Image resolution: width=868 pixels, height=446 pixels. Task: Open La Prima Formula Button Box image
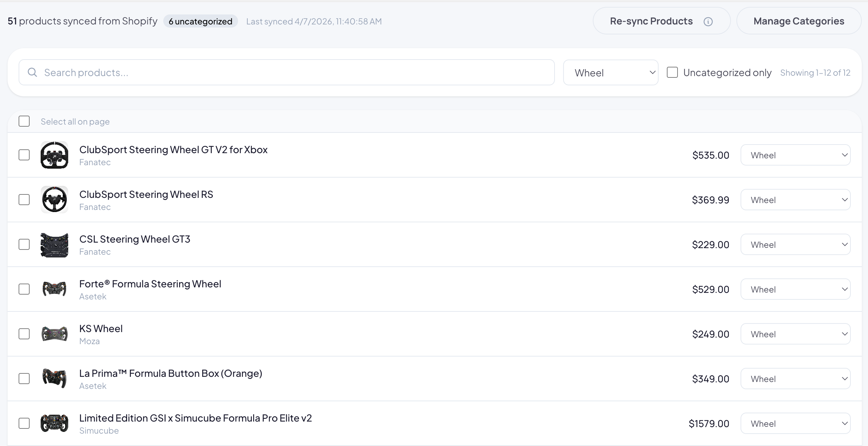point(54,379)
